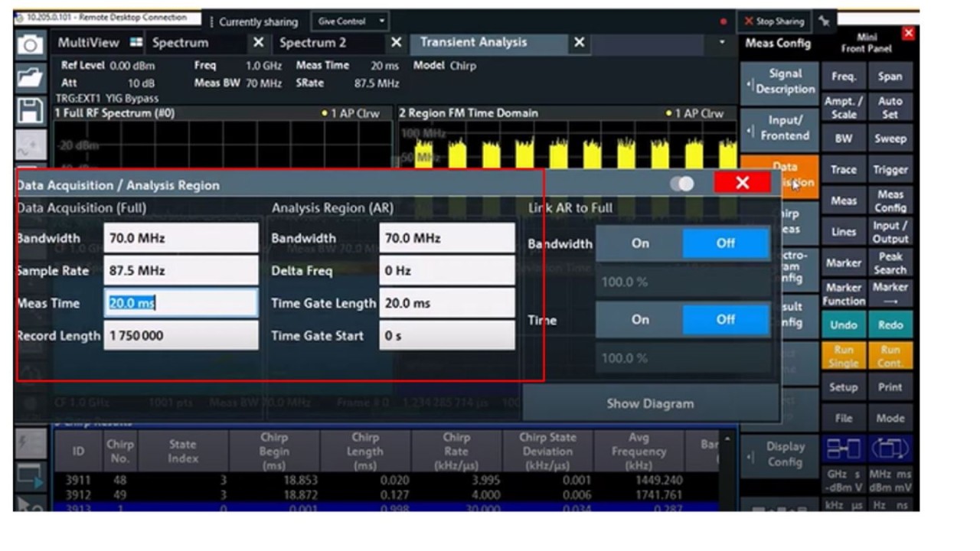Click the camera screenshot icon
Image resolution: width=980 pixels, height=551 pixels.
pyautogui.click(x=30, y=44)
